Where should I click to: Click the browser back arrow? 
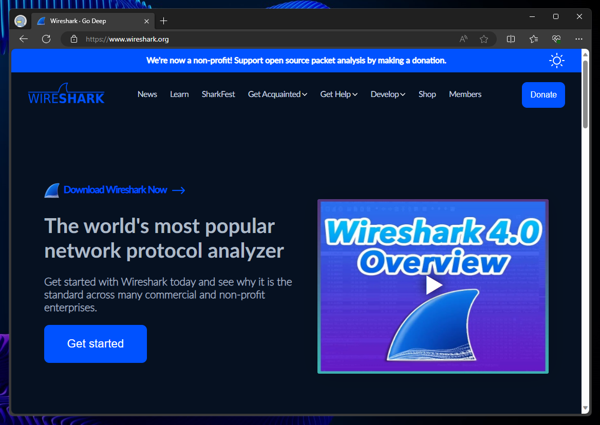24,39
